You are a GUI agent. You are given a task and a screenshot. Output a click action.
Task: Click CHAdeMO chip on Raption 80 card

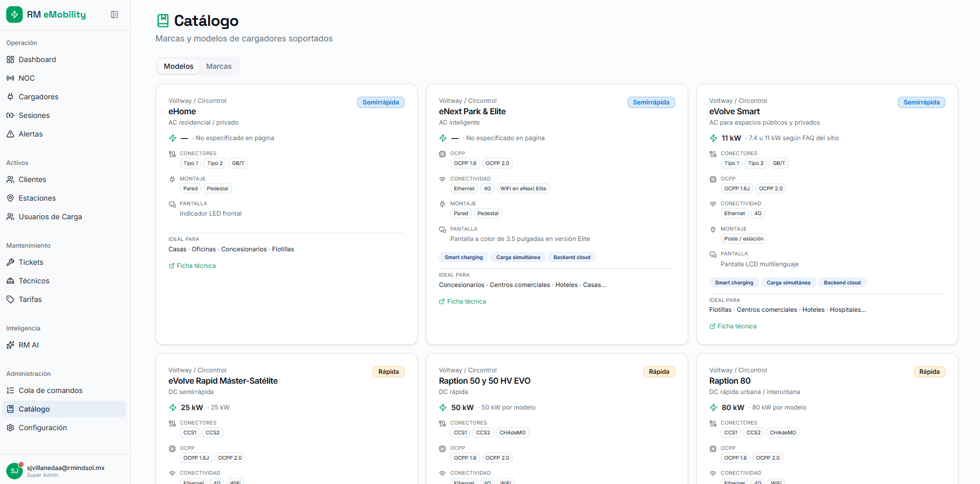pos(783,433)
